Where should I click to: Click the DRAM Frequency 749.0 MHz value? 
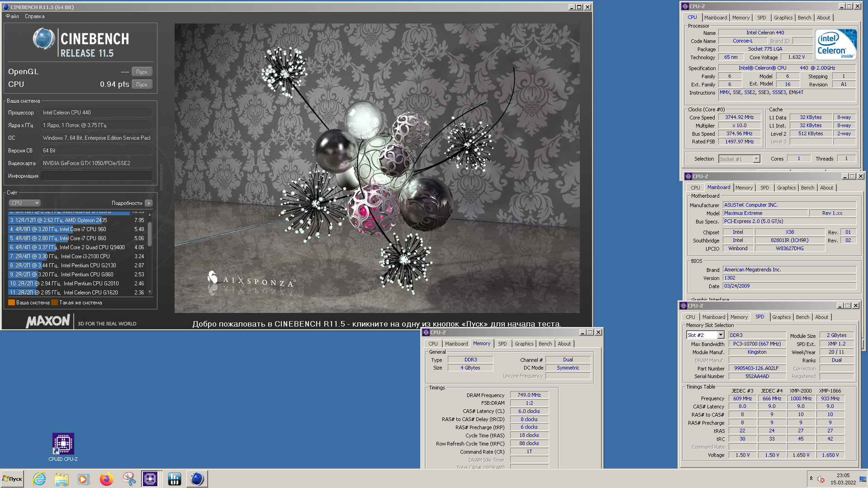(x=529, y=395)
